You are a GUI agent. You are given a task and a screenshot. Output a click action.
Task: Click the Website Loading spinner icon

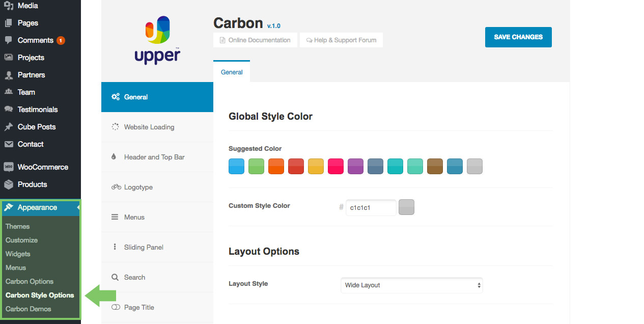click(116, 127)
